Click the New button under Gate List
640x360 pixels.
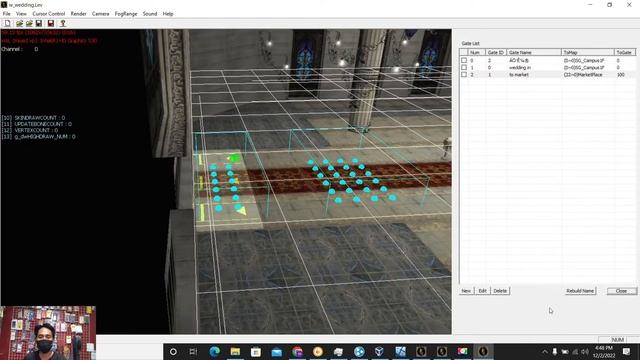[x=466, y=291]
